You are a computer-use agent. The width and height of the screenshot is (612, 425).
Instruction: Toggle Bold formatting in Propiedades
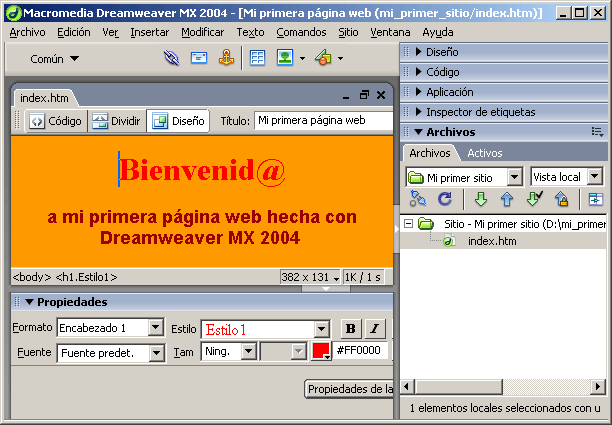[350, 328]
